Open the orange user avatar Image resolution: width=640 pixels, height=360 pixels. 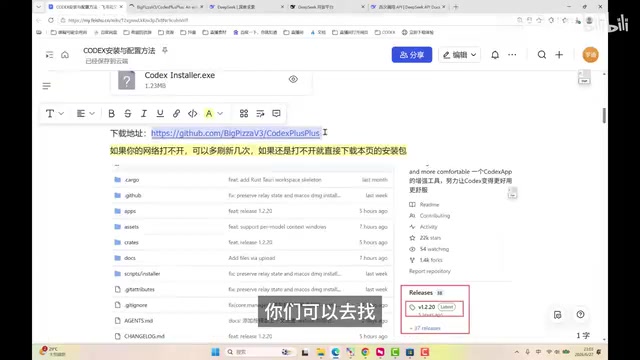click(x=590, y=55)
